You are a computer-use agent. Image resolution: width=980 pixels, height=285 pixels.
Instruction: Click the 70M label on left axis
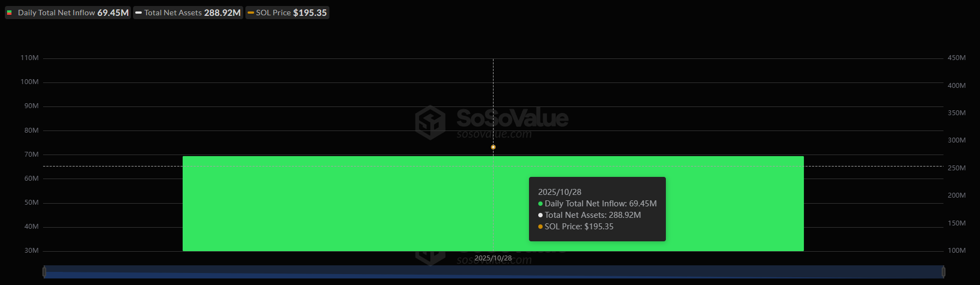pyautogui.click(x=31, y=155)
